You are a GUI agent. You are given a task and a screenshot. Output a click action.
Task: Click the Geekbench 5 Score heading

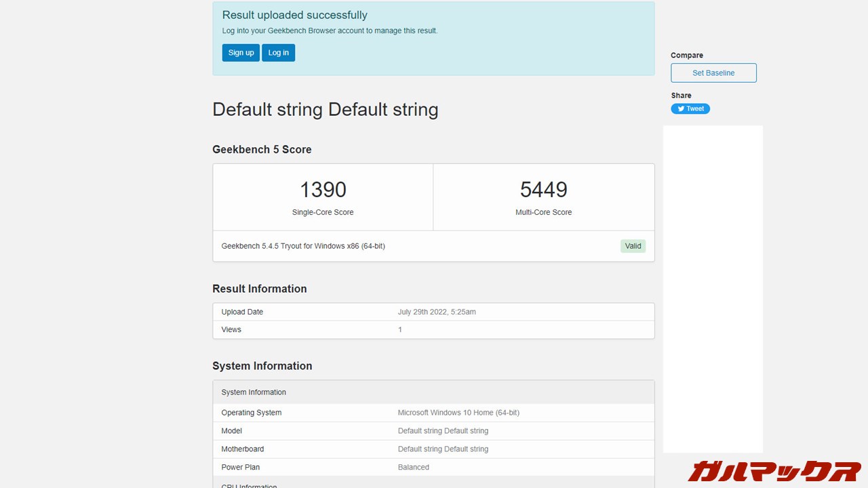262,150
